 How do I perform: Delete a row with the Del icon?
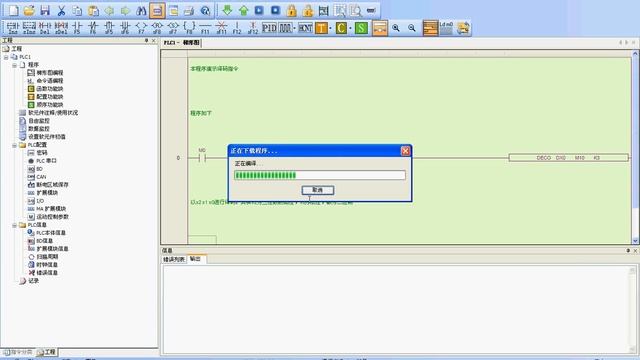tap(45, 28)
